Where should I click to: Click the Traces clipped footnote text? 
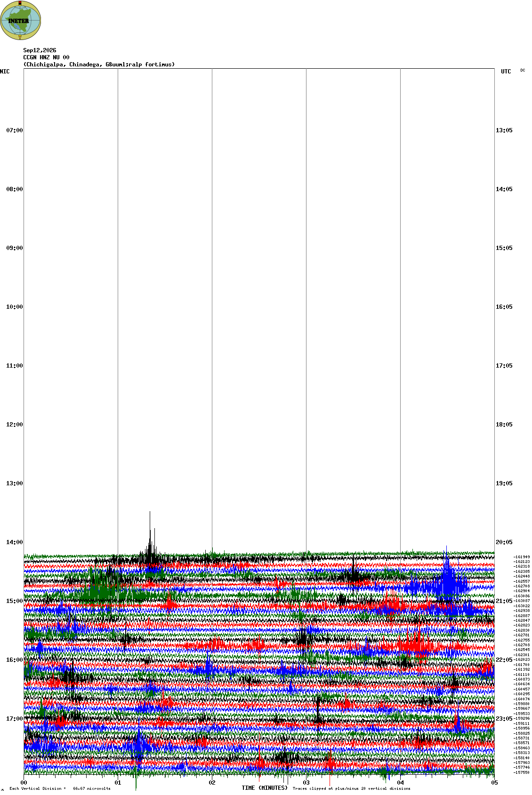coord(351,788)
